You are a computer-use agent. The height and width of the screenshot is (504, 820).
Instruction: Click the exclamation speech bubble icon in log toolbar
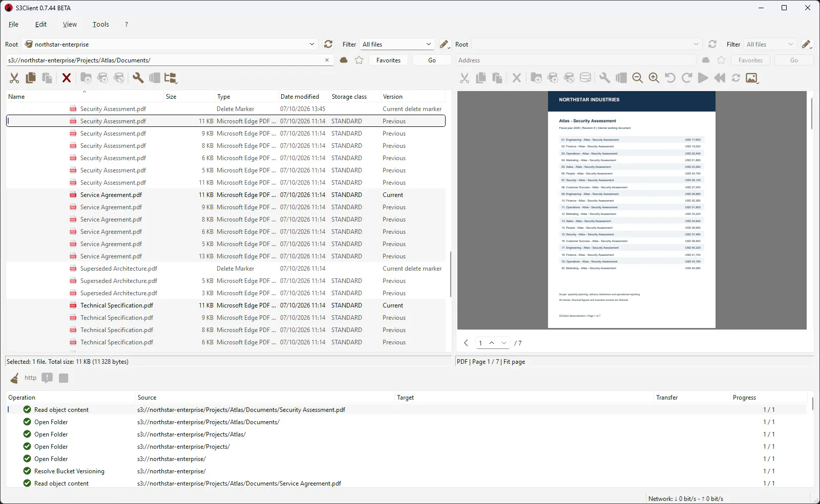click(x=47, y=378)
